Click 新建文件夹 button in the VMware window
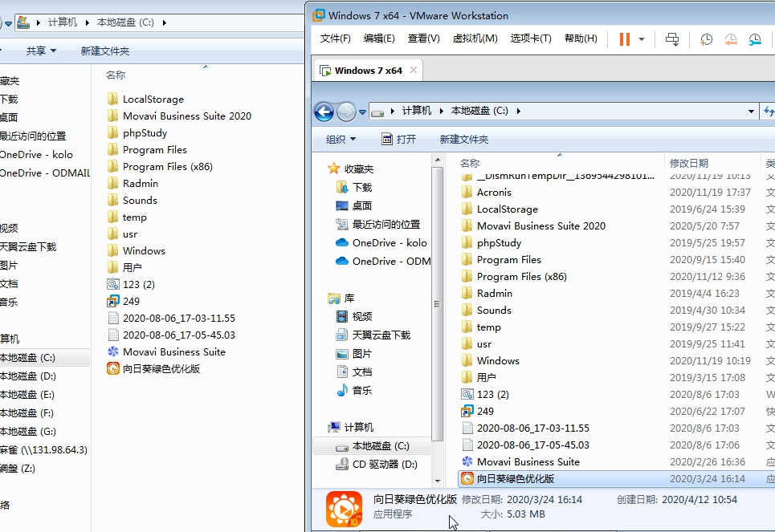The image size is (775, 532). (463, 139)
